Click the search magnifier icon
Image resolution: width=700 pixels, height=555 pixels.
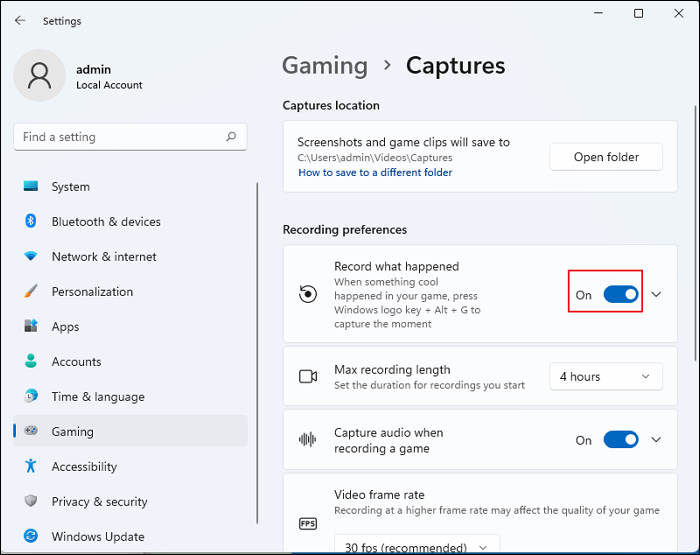coord(231,137)
